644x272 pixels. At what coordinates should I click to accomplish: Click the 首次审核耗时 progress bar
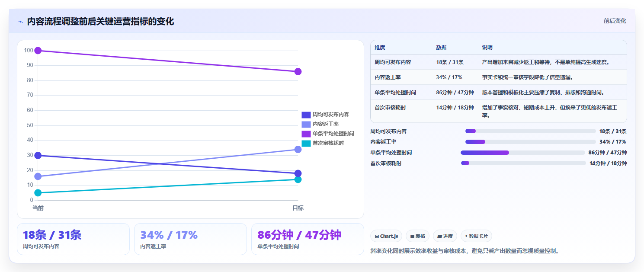[523, 163]
